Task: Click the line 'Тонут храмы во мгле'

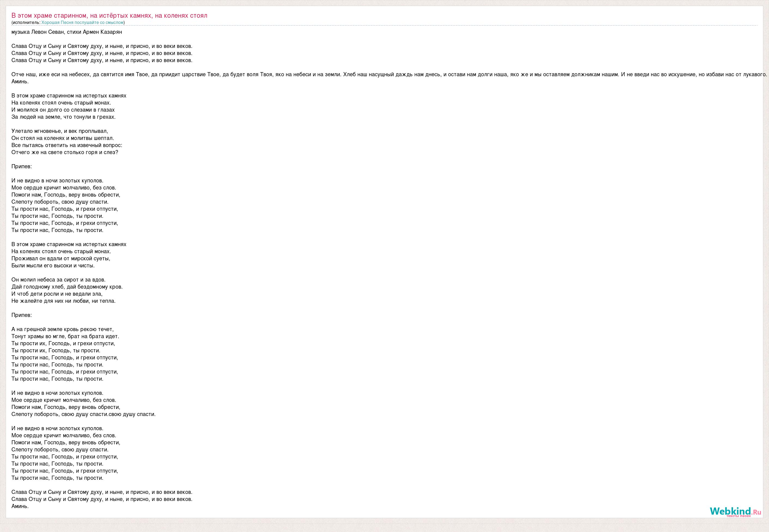Action: [x=65, y=336]
